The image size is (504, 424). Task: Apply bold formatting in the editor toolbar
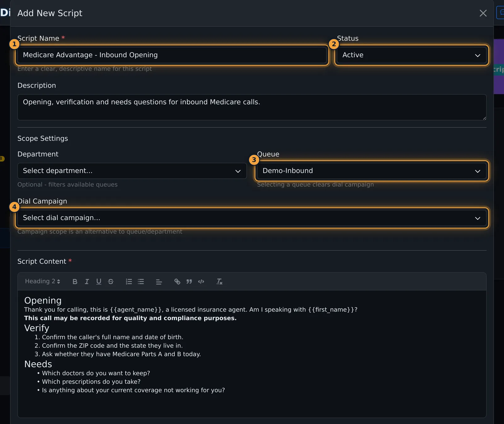click(x=75, y=281)
